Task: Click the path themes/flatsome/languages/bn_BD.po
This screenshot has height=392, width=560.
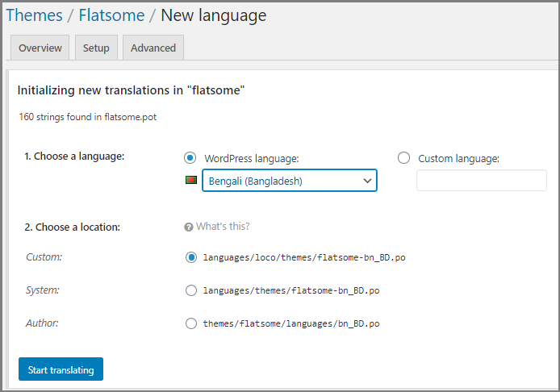Action: (x=291, y=323)
